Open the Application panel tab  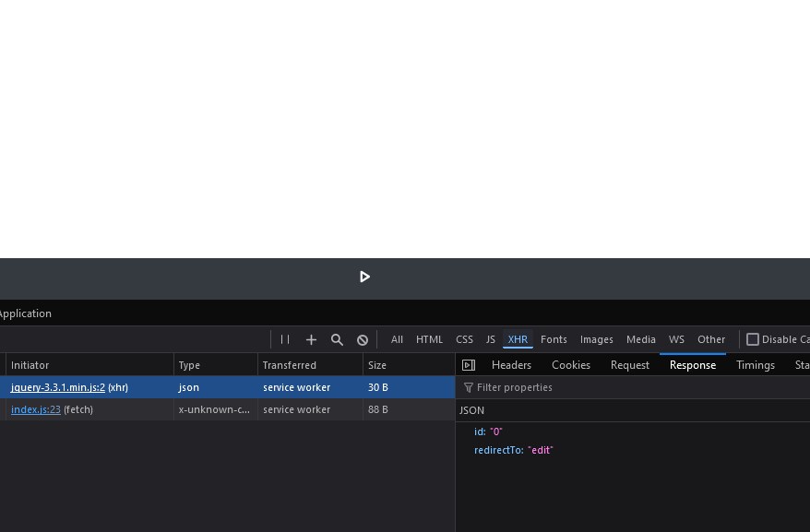25,313
